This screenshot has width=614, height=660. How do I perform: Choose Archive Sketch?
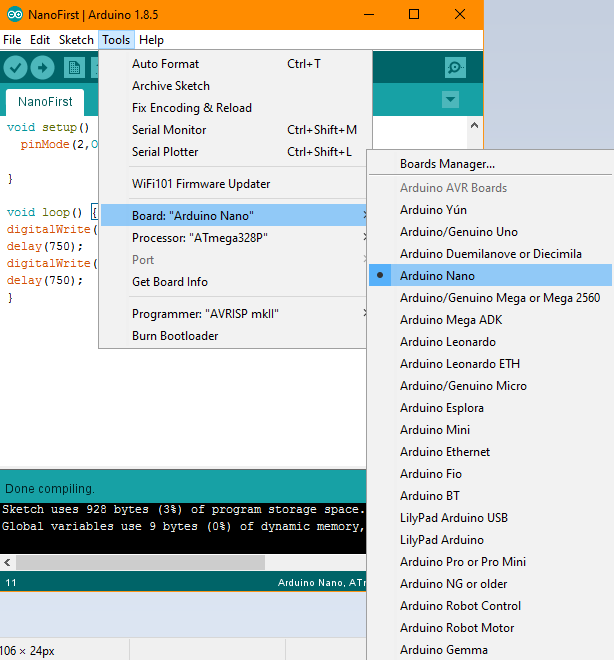(235, 86)
